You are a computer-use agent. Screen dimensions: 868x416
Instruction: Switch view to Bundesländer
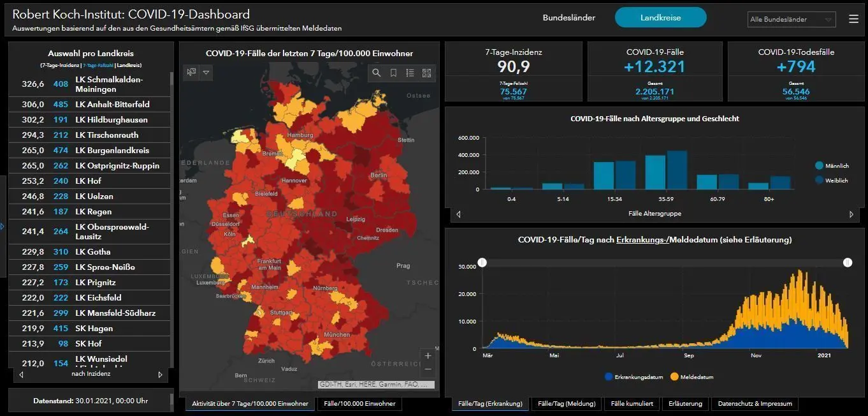tap(569, 18)
